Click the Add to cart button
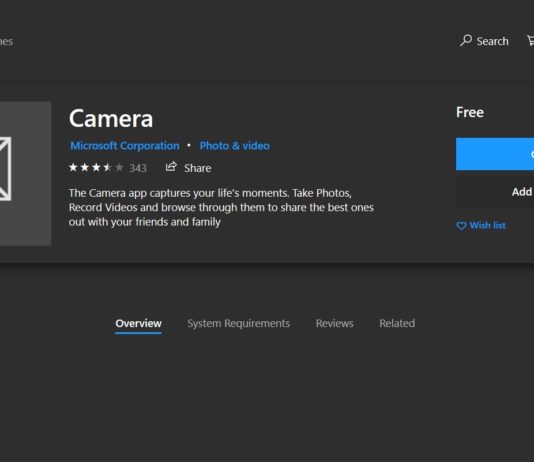The width and height of the screenshot is (534, 462). point(495,192)
